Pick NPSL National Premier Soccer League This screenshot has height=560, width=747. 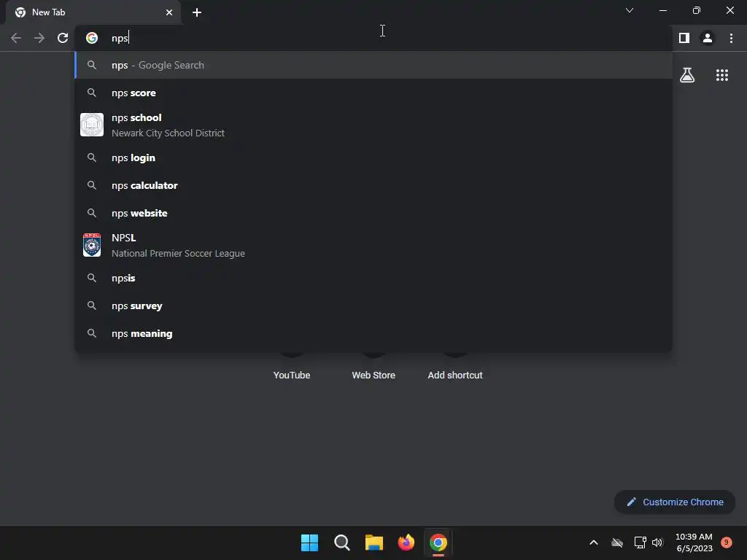click(x=373, y=245)
